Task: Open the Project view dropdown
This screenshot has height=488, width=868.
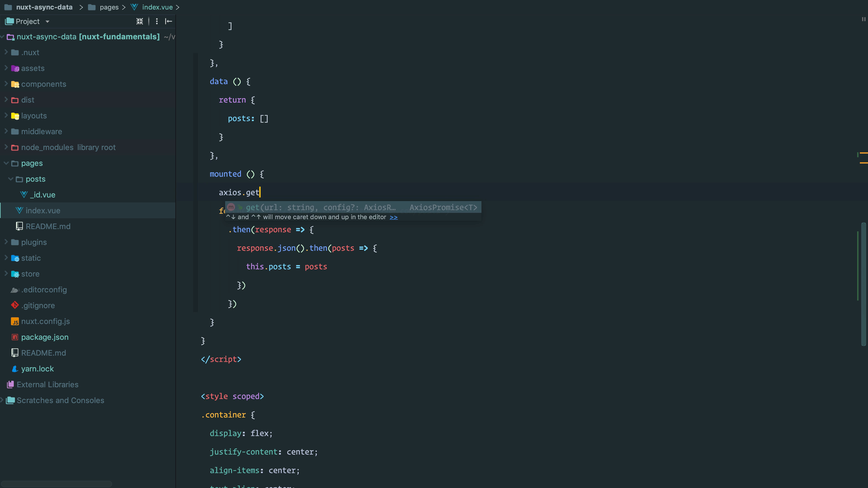Action: pyautogui.click(x=47, y=21)
